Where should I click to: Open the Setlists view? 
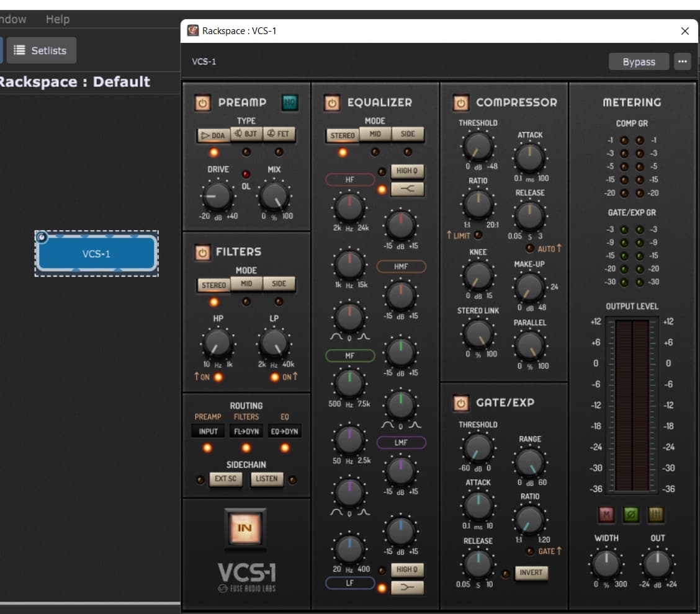tap(41, 50)
